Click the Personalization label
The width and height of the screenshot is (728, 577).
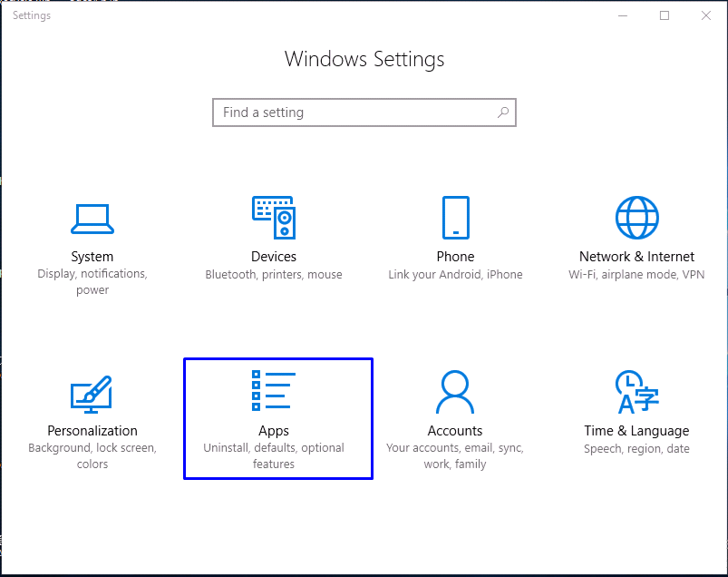click(x=92, y=431)
